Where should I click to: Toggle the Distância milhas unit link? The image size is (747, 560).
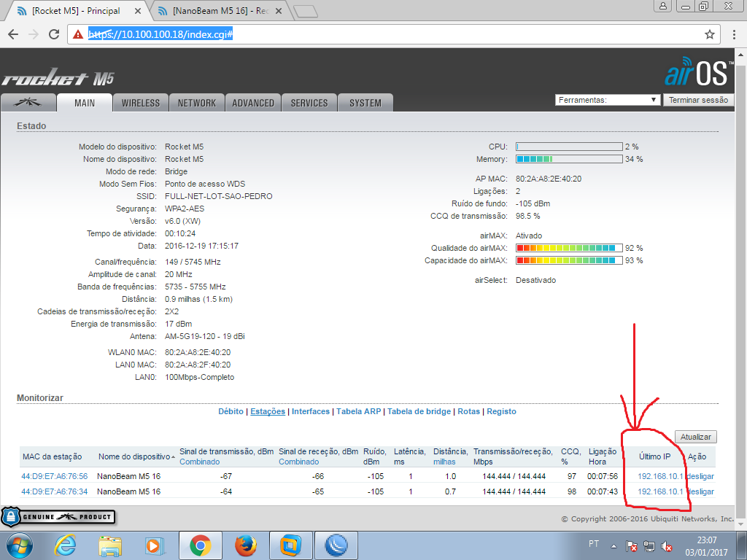[444, 462]
